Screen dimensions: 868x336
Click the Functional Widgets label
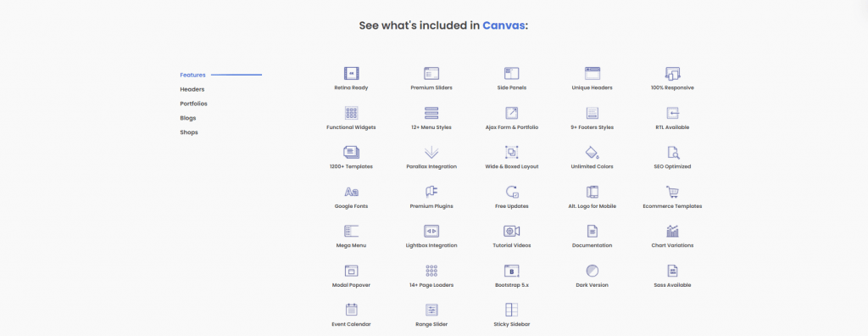click(x=351, y=127)
